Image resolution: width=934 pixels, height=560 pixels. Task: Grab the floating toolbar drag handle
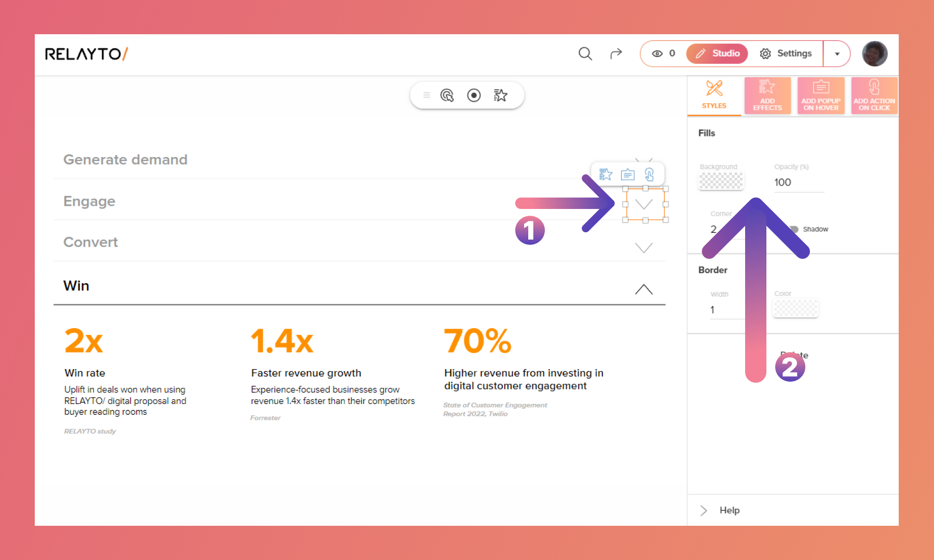[427, 95]
